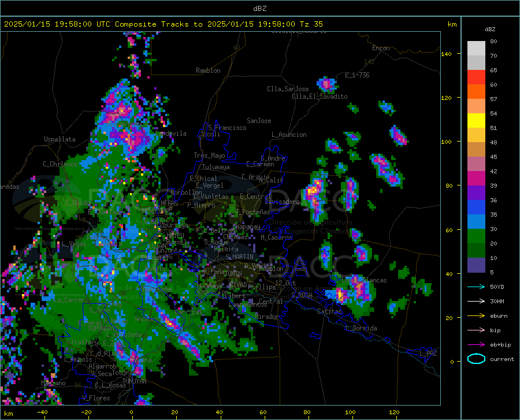
Task: Click the Uspallata place label
Action: (60, 139)
